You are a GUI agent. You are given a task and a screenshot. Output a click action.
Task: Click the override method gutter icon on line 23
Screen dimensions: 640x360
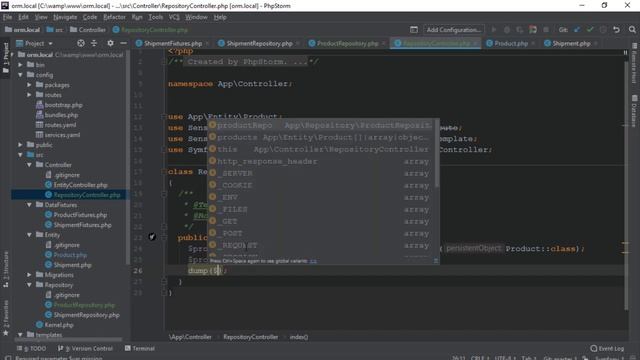coord(152,236)
